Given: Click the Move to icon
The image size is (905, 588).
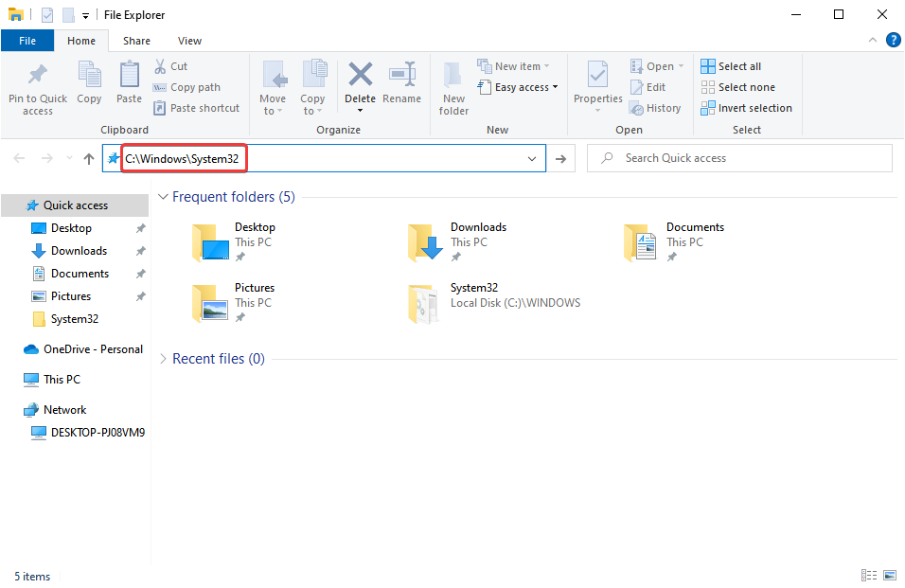Looking at the screenshot, I should click(275, 75).
